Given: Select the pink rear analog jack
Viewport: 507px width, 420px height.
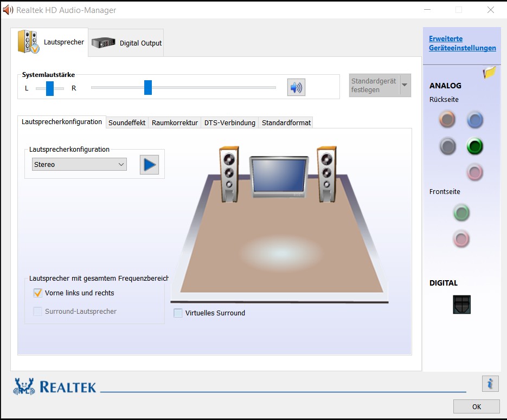Looking at the screenshot, I should (475, 172).
